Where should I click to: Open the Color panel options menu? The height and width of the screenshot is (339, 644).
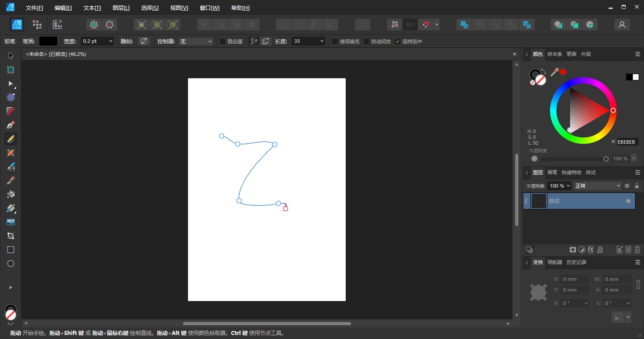(x=637, y=54)
